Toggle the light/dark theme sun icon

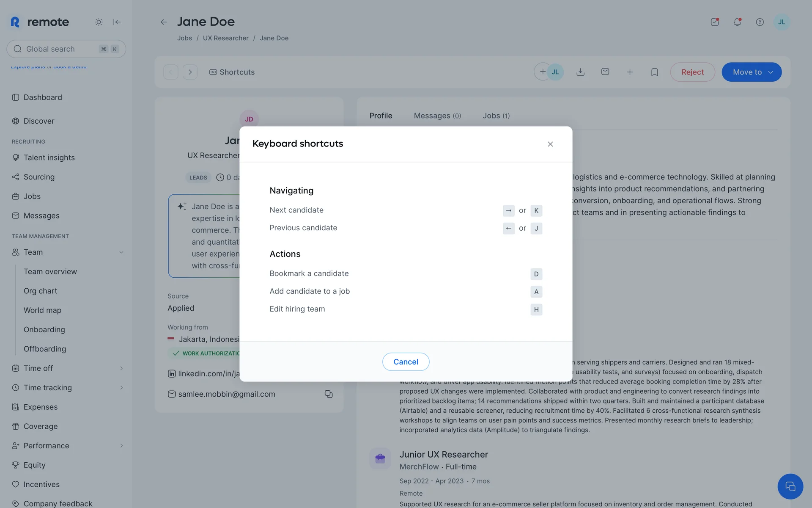99,22
